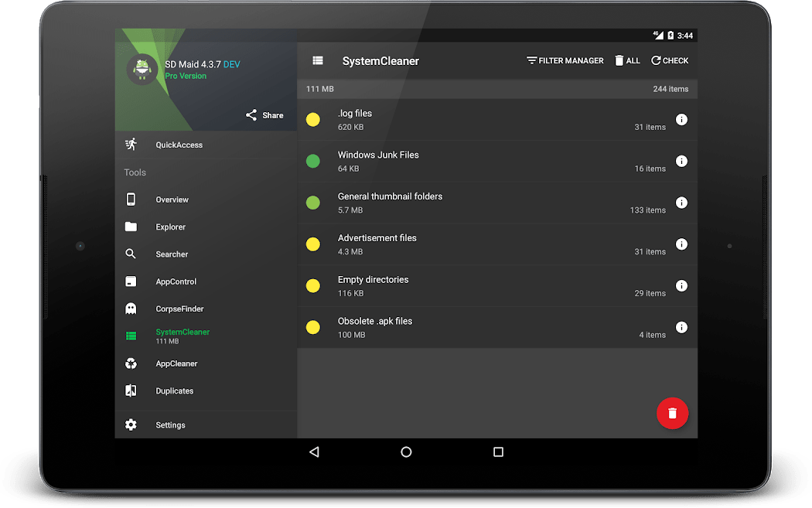Click the FILTER MANAGER button
812x508 pixels.
(x=565, y=60)
